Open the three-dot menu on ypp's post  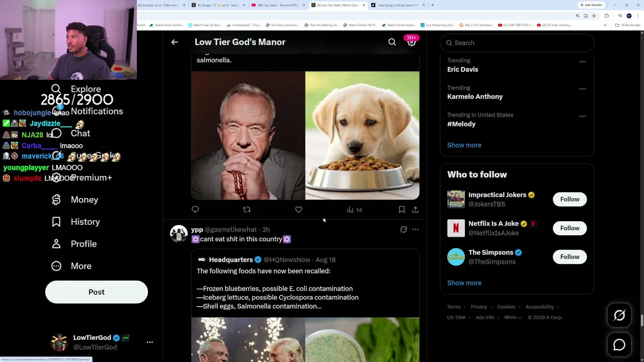pyautogui.click(x=415, y=230)
